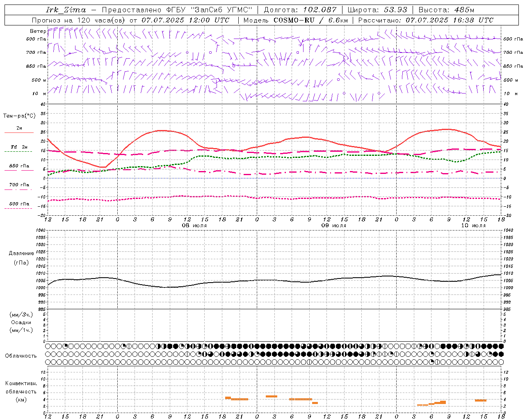The width and height of the screenshot is (525, 420).
Task: Click '1040' on the left pressure axis
Action: 41,231
